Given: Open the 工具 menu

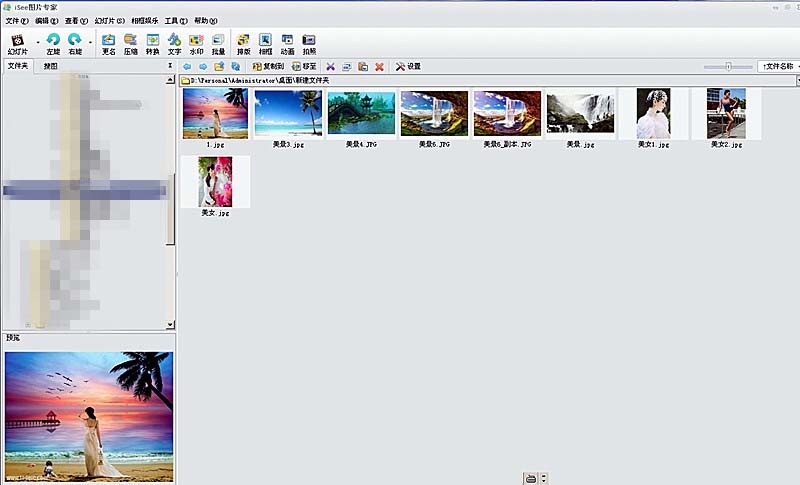Looking at the screenshot, I should coord(176,20).
